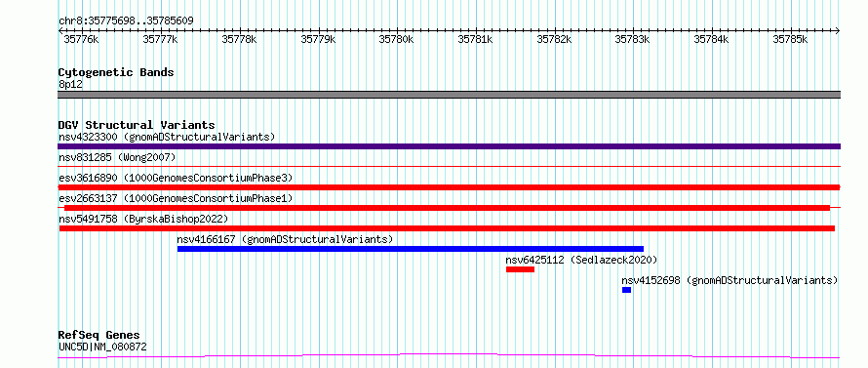Screen dimensions: 868x368
Task: Click the 35776k ruler tick label
Action: [81, 39]
